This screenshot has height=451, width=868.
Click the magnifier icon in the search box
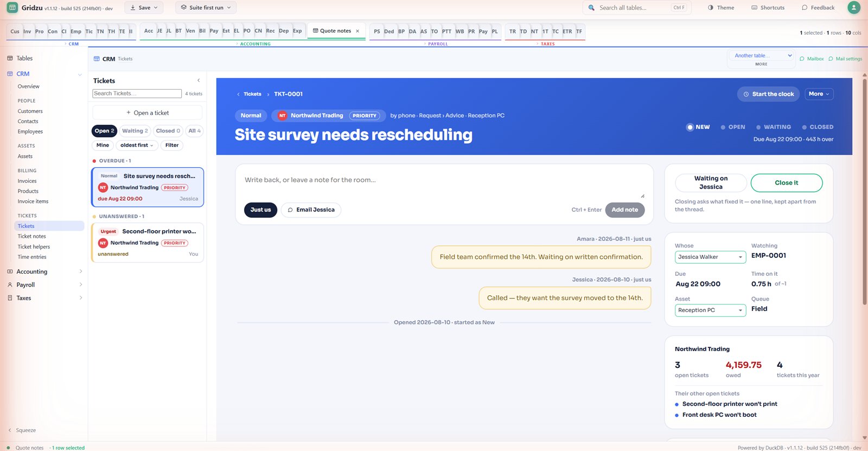(591, 8)
